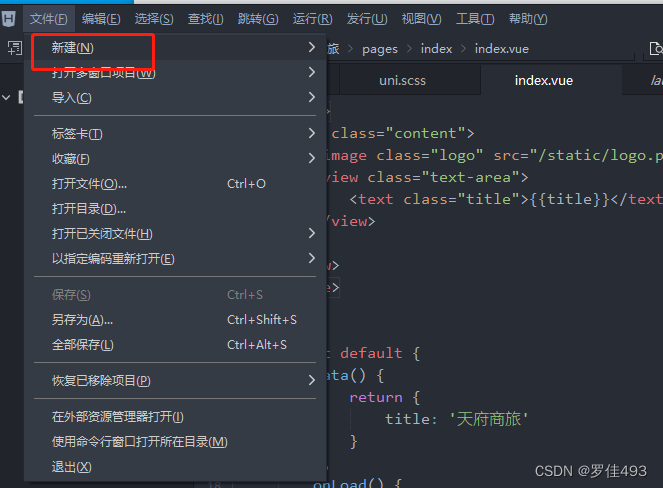Image resolution: width=663 pixels, height=488 pixels.
Task: Choose 在外部资源管理器打开(I)
Action: pyautogui.click(x=118, y=417)
